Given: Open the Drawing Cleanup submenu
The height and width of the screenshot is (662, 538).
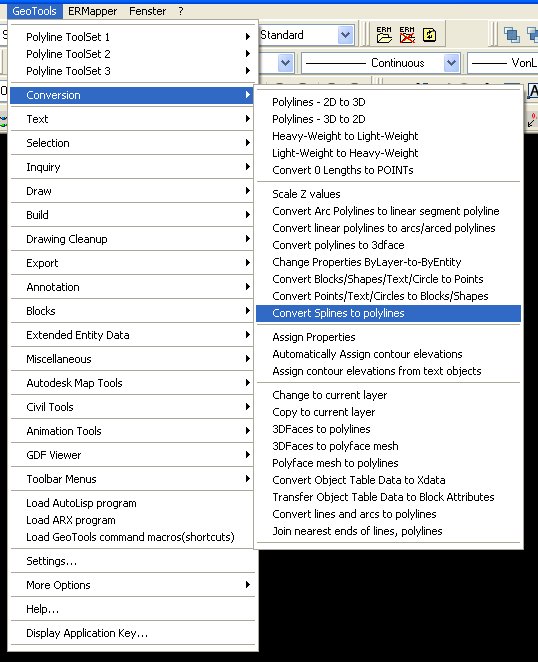Looking at the screenshot, I should pos(132,239).
